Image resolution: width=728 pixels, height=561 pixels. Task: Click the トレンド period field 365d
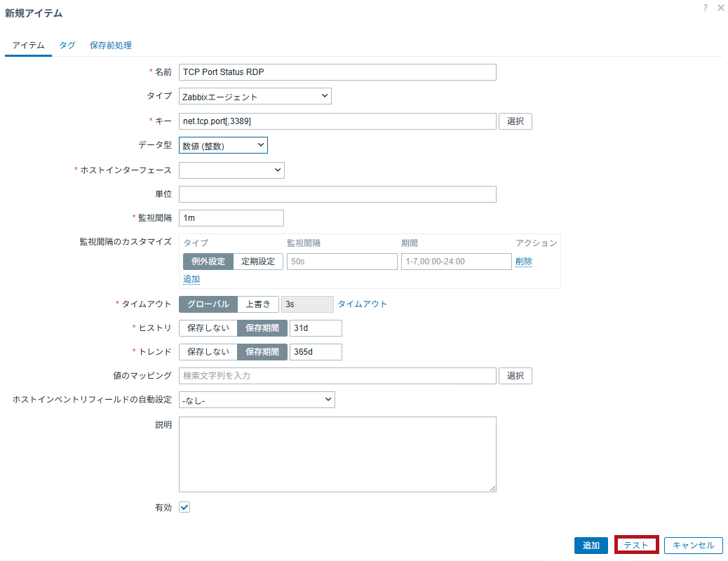316,352
